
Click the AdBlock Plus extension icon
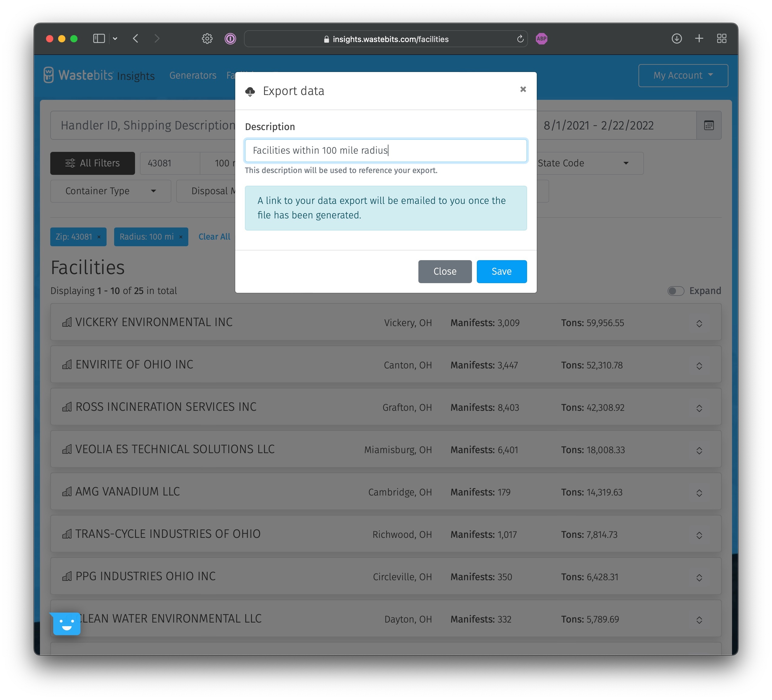click(x=541, y=39)
